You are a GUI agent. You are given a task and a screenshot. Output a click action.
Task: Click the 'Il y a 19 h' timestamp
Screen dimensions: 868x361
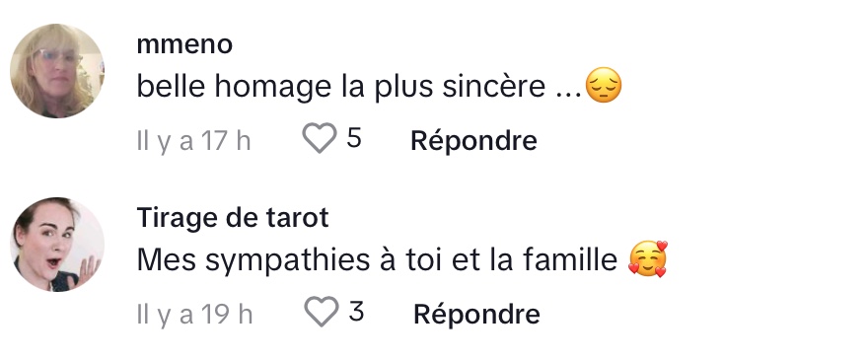[x=195, y=315]
